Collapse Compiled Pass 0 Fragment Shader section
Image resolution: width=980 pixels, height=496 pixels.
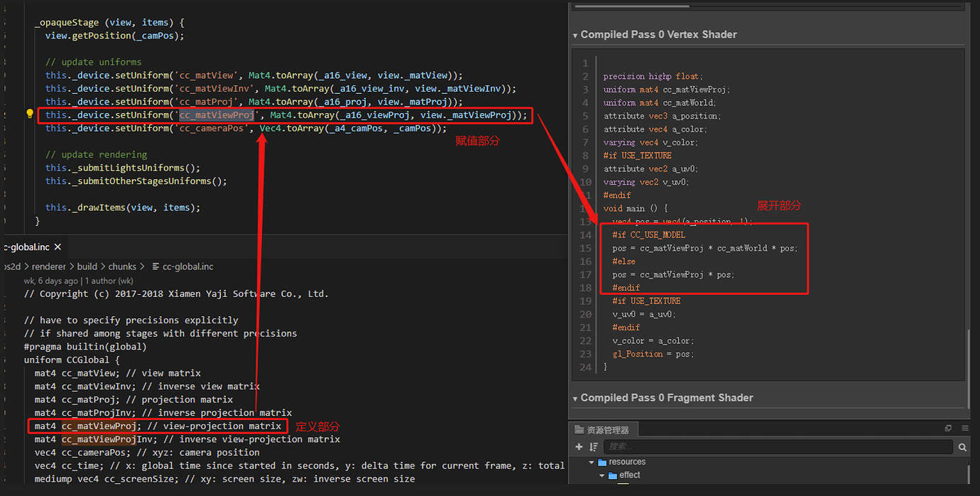click(576, 398)
